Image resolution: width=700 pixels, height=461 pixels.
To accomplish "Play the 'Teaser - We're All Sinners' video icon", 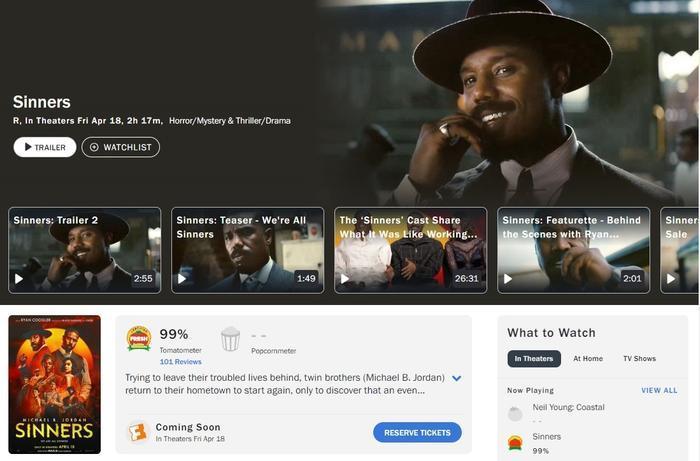I will point(182,279).
